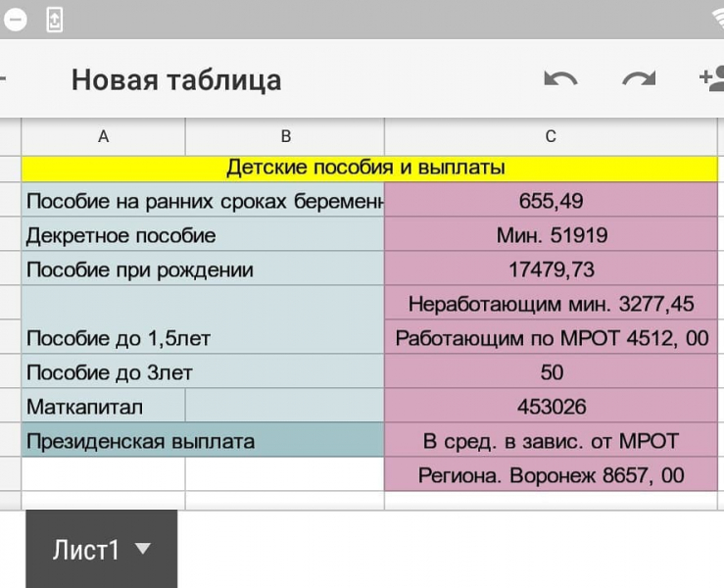Open the Лист1 sheet dropdown arrow
Image resolution: width=724 pixels, height=588 pixels.
tap(143, 549)
